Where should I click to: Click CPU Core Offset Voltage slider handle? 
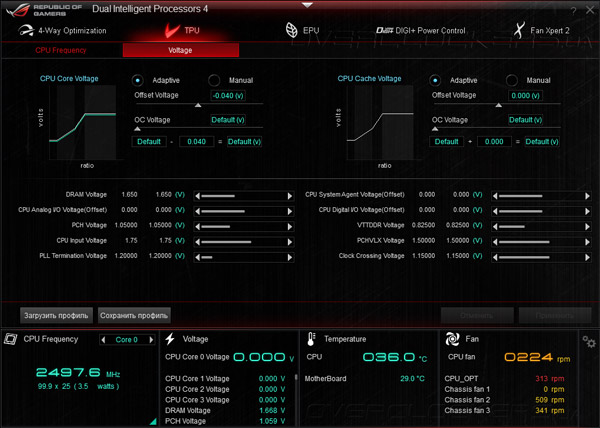[198, 105]
